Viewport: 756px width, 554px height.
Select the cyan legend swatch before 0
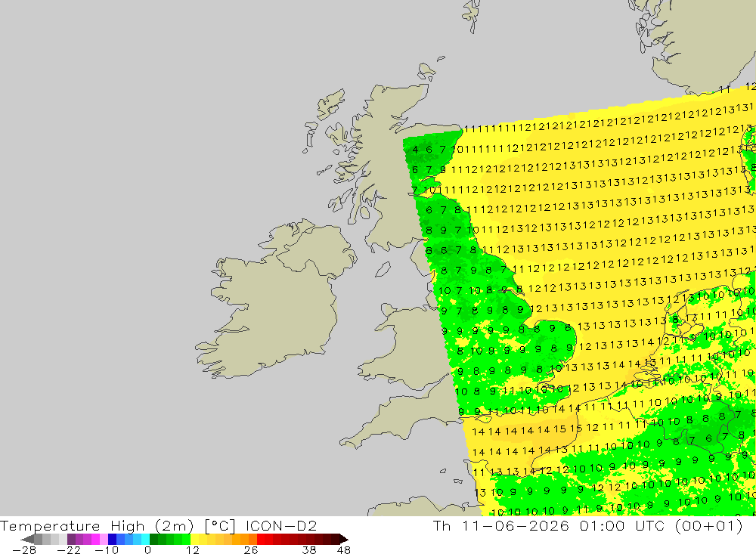(x=145, y=539)
